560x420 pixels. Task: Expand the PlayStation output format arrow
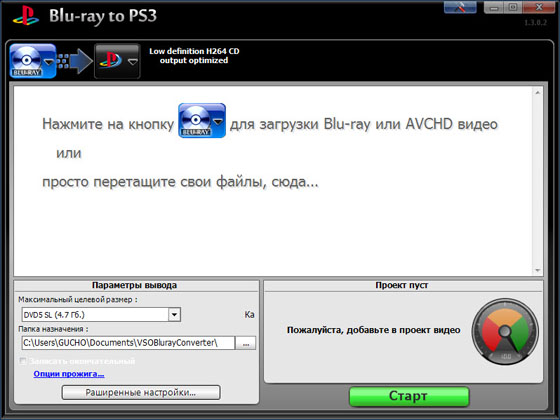[x=133, y=62]
